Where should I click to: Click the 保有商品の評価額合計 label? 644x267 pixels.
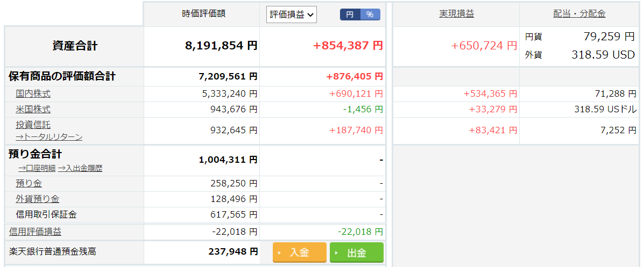(62, 76)
